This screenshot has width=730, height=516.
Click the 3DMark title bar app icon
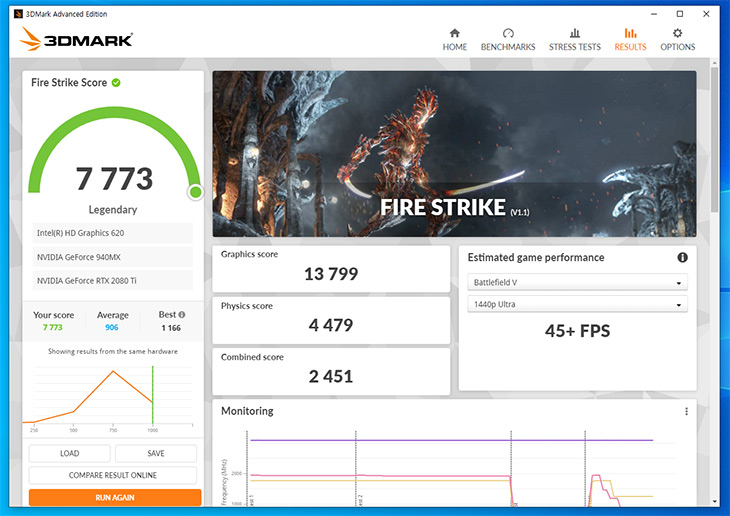click(x=18, y=14)
